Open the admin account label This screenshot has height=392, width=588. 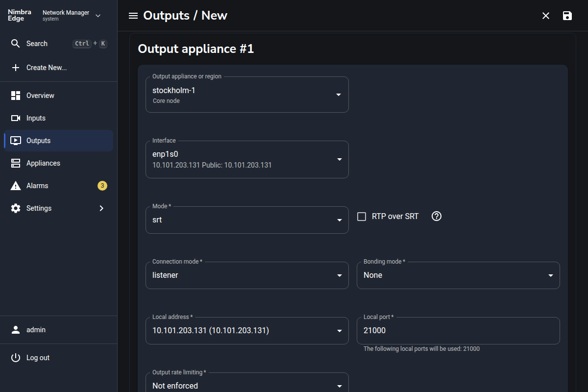[x=36, y=330]
